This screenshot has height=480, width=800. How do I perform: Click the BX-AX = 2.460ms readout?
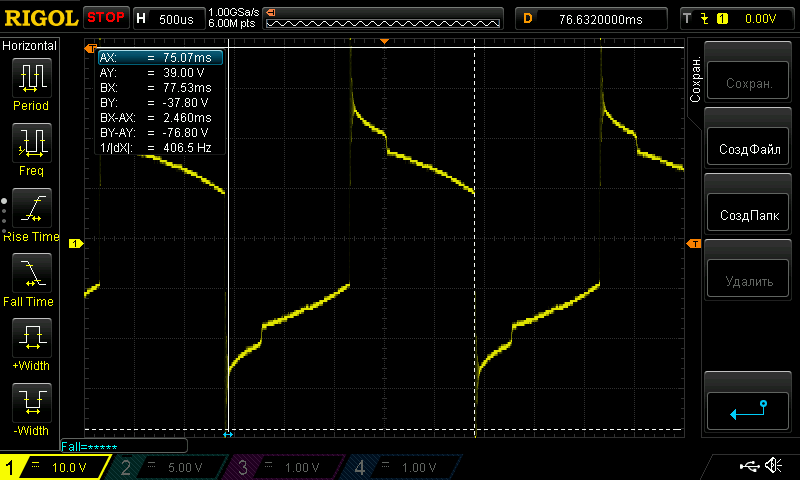(x=156, y=118)
